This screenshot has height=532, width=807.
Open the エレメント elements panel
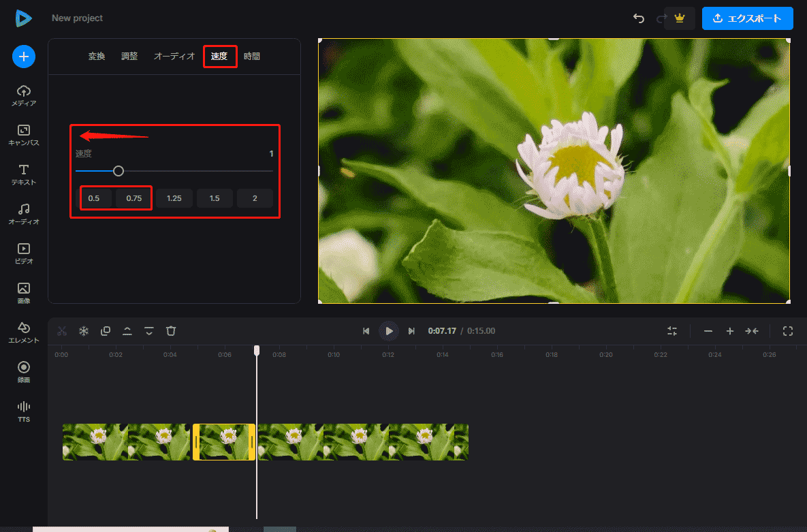click(24, 332)
